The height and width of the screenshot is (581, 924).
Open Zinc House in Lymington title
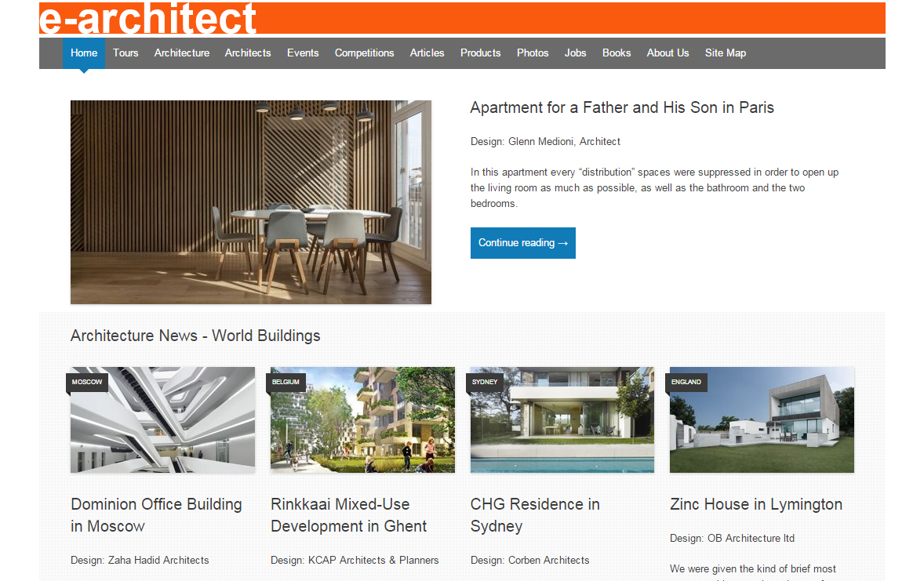[756, 504]
